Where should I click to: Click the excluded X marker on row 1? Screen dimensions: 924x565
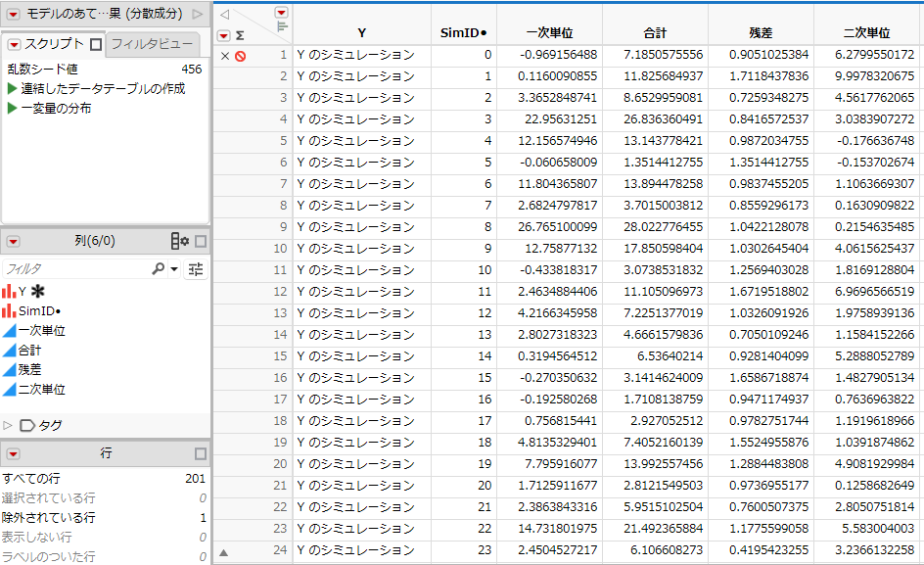(x=224, y=56)
